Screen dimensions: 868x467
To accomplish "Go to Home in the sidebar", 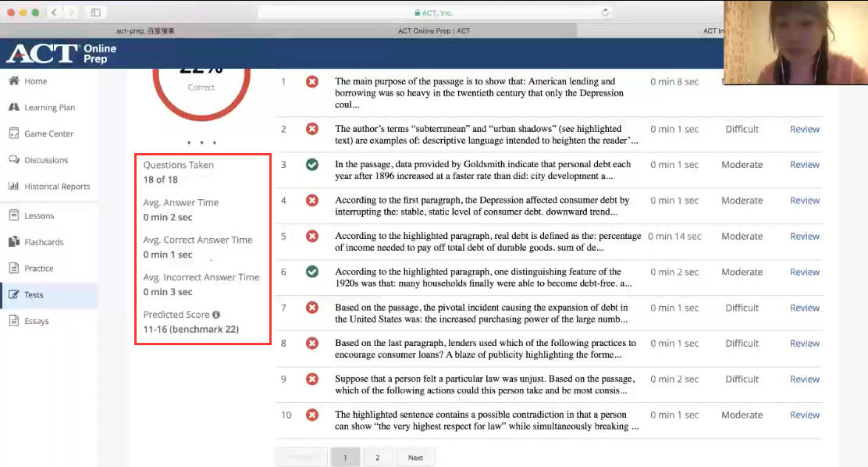I will (x=35, y=81).
